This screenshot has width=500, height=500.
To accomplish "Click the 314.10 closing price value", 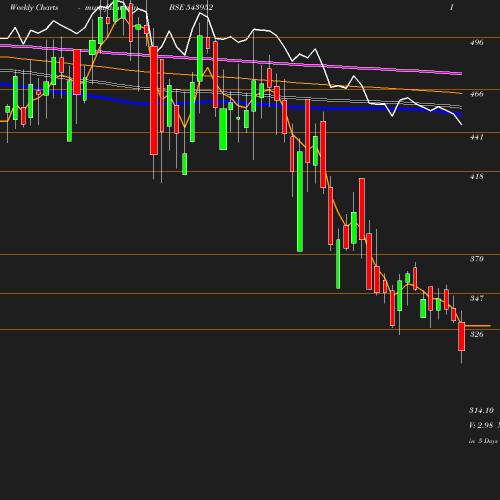I will [x=481, y=410].
